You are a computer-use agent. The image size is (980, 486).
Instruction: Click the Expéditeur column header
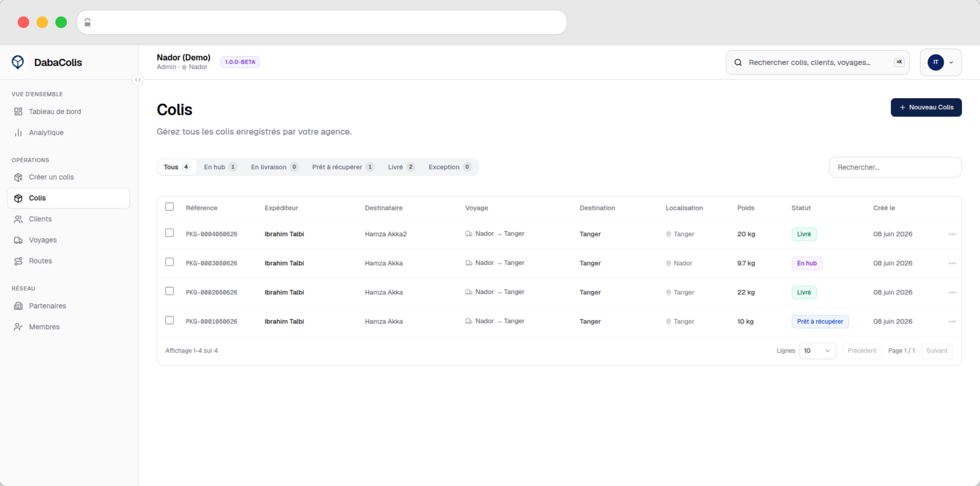tap(281, 208)
